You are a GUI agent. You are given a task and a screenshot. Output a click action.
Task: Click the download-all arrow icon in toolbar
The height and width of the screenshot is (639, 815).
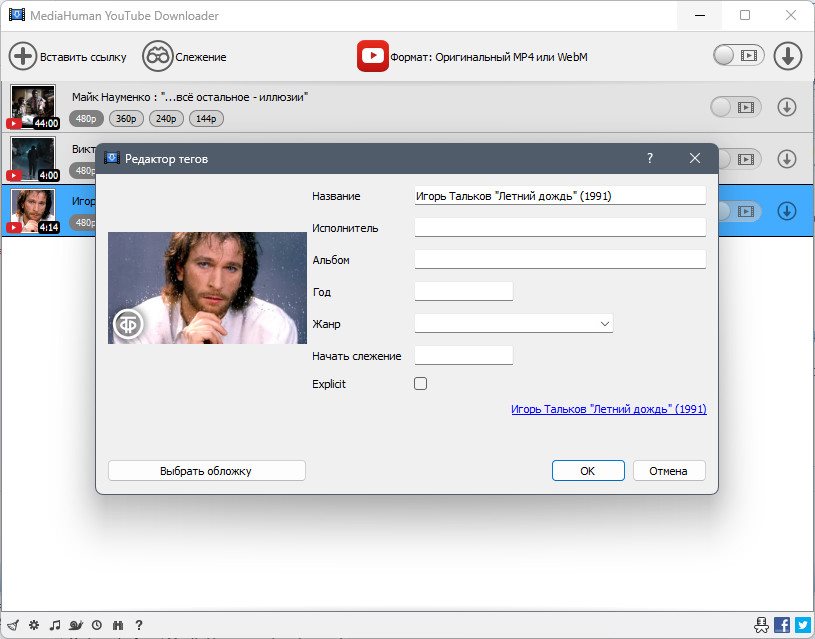788,56
